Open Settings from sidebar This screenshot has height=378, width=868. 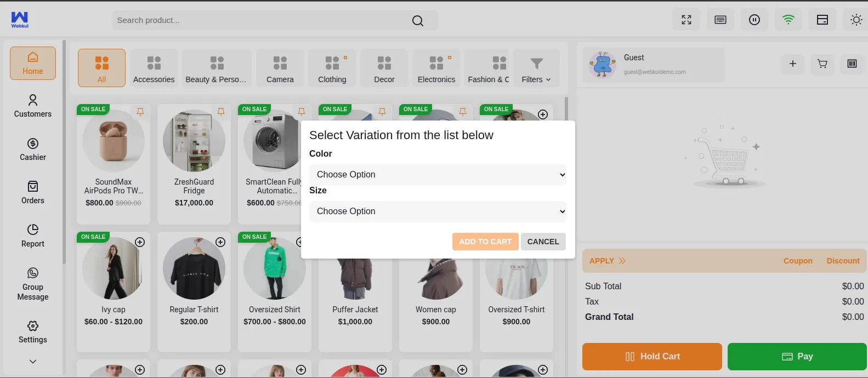point(33,333)
